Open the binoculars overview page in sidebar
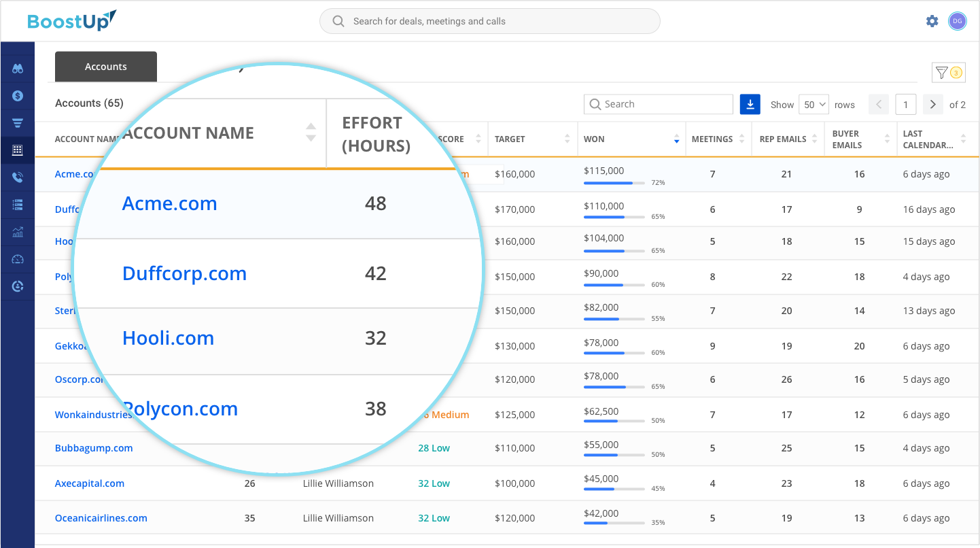The height and width of the screenshot is (548, 980). 18,69
